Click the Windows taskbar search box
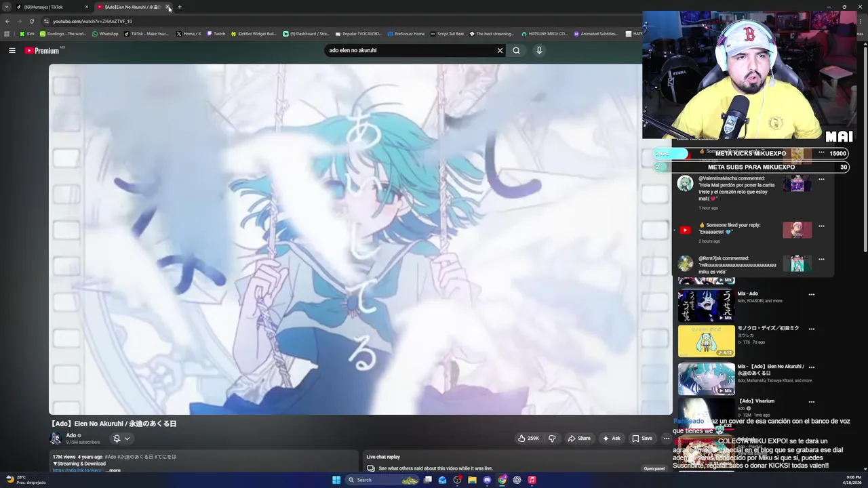This screenshot has width=868, height=488. [383, 480]
